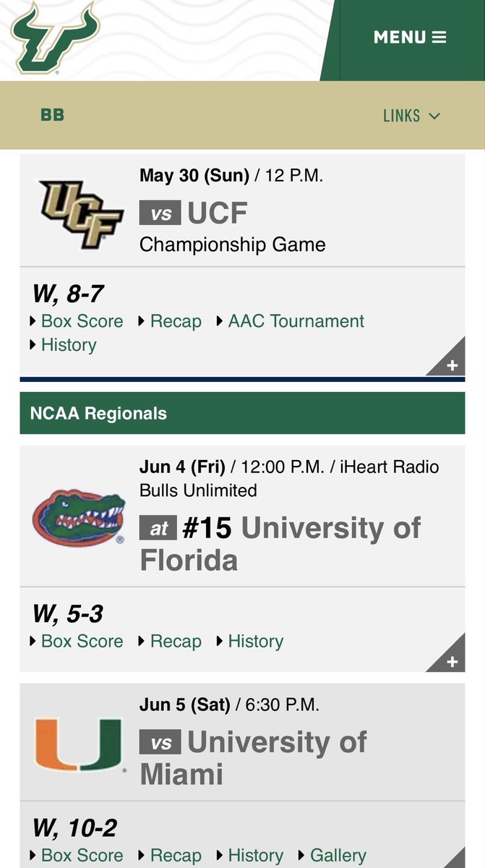Select the BB section label
The height and width of the screenshot is (868, 485).
52,114
